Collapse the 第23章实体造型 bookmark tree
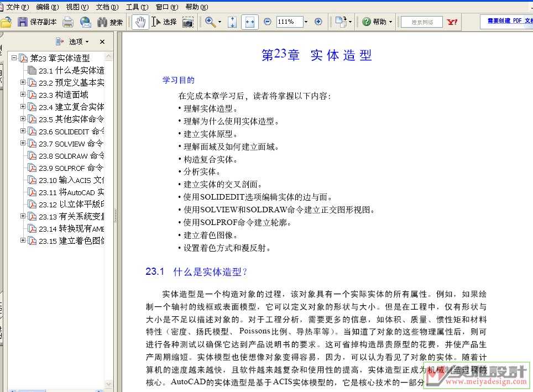 point(14,58)
